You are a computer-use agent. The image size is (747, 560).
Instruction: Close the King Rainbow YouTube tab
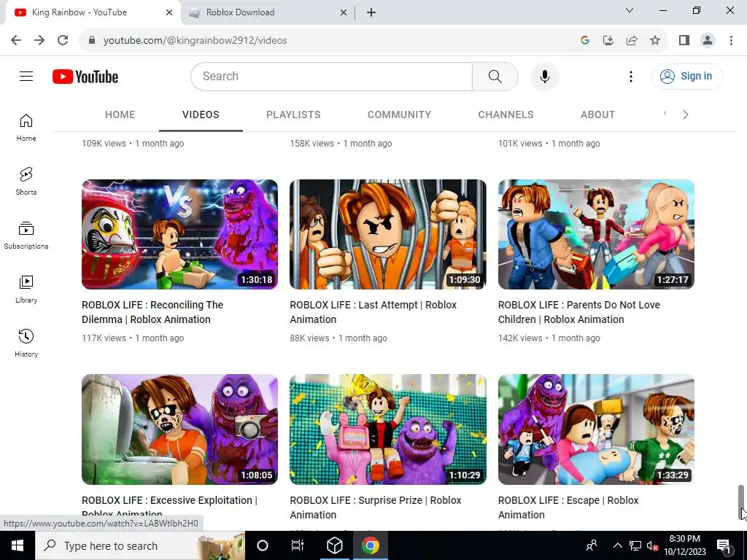click(x=169, y=12)
